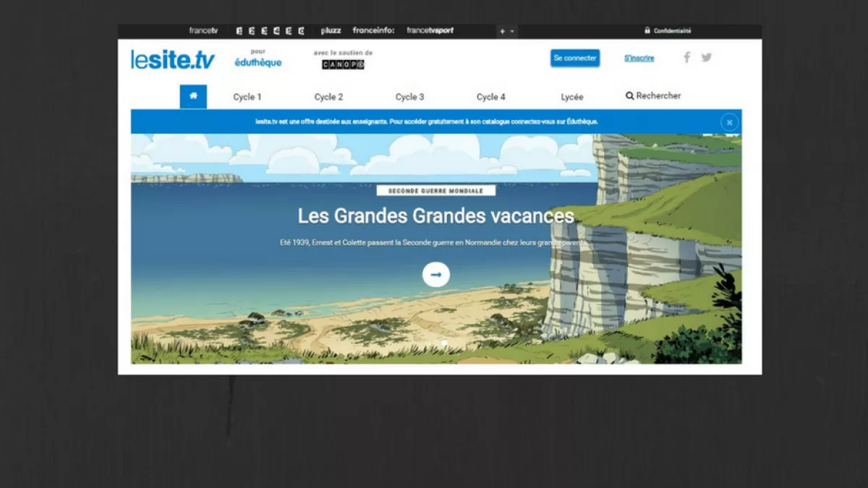Screen dimensions: 868x488
Task: Click the éduthèque logo
Action: 258,63
